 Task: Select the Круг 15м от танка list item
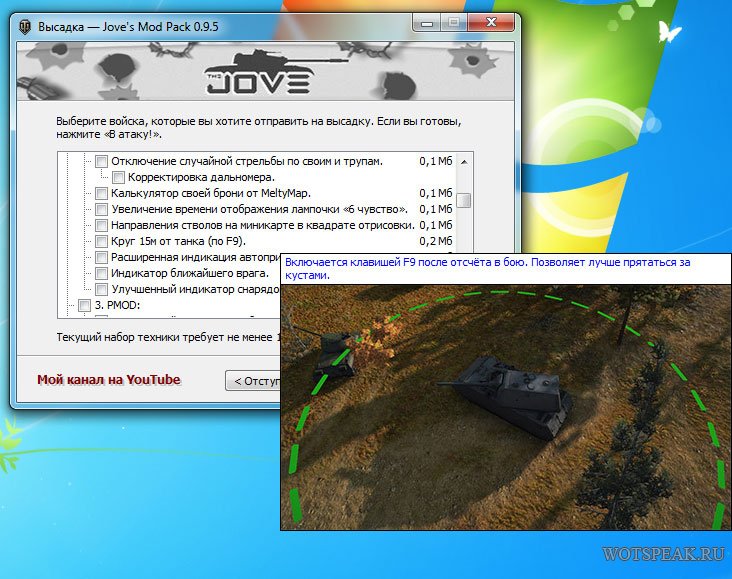[178, 241]
